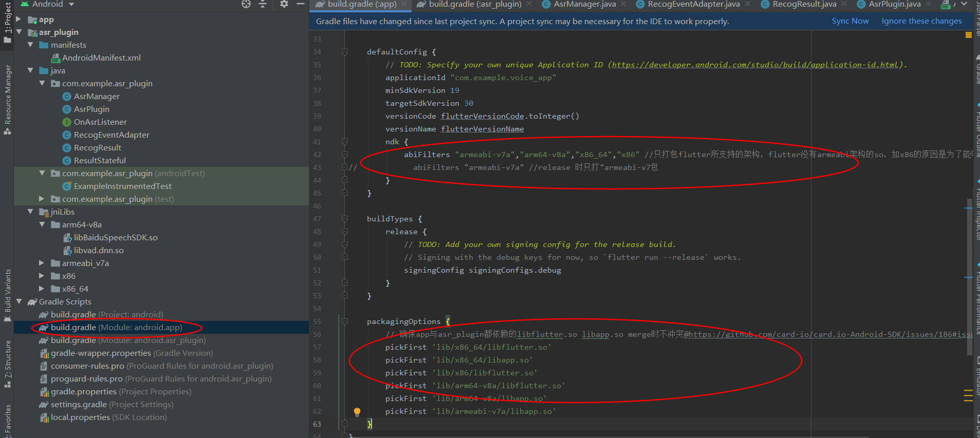Collapse the asr_plugin module node

[19, 32]
